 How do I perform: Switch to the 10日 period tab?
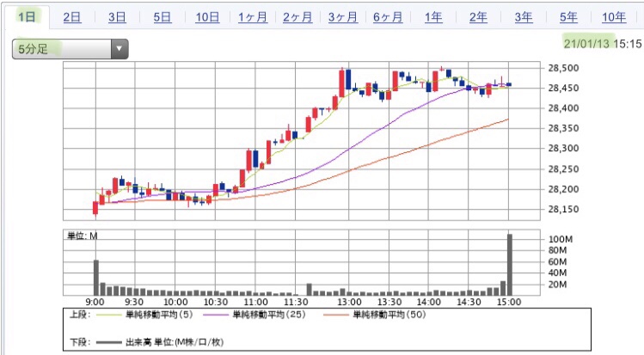click(x=207, y=17)
